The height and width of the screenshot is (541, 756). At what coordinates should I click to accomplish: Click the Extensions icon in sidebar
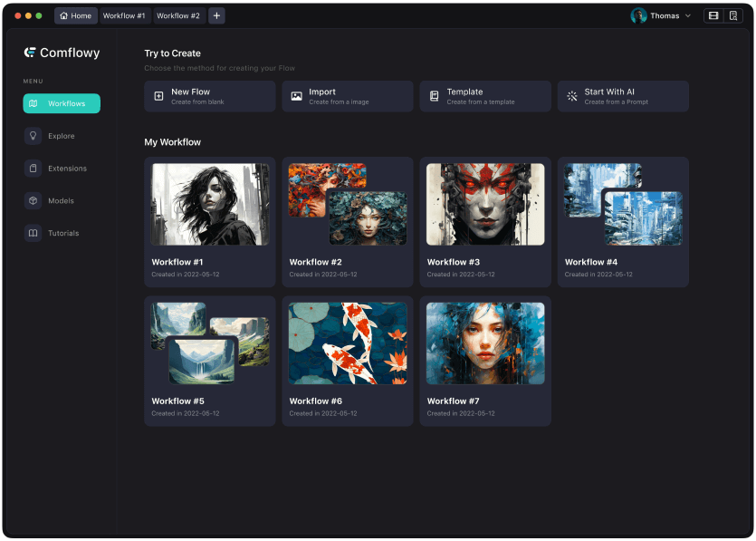click(33, 169)
